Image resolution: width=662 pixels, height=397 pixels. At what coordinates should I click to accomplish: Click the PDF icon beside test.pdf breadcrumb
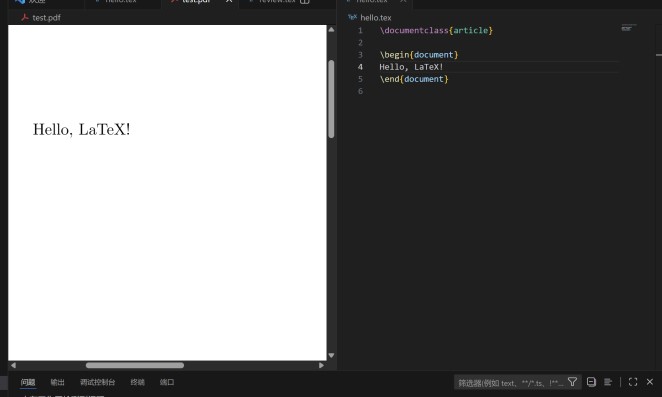coord(24,17)
